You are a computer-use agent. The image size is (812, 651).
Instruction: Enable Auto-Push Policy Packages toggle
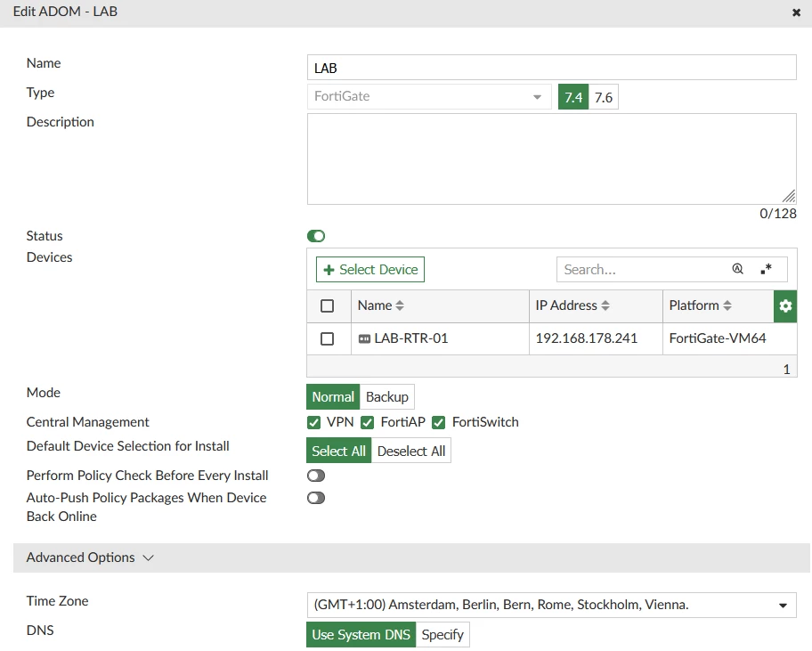coord(316,498)
